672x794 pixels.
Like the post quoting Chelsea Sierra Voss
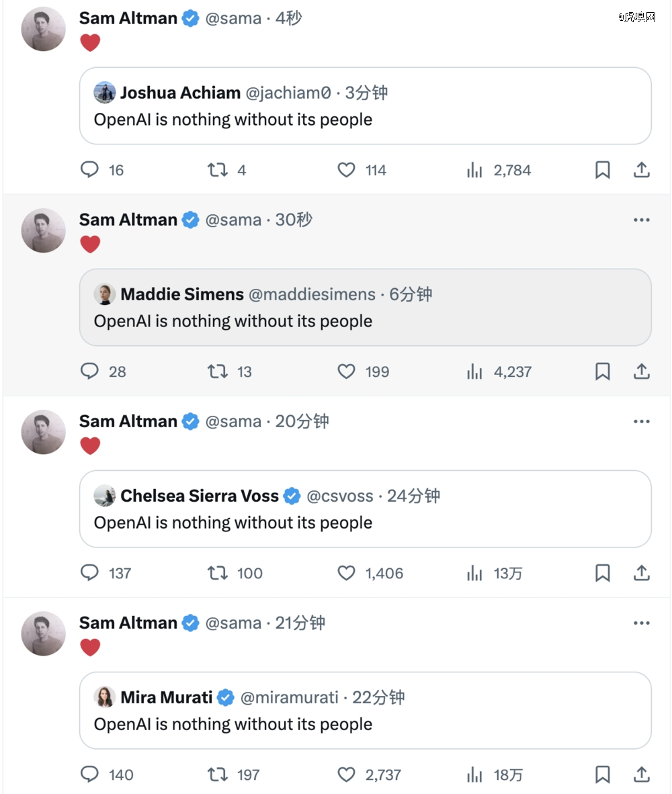(346, 573)
